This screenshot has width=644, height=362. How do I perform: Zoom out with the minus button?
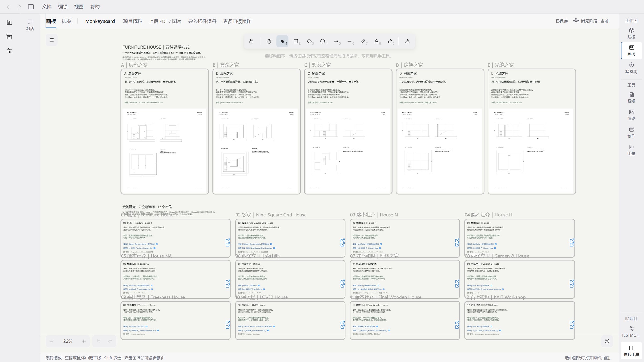[x=52, y=341]
